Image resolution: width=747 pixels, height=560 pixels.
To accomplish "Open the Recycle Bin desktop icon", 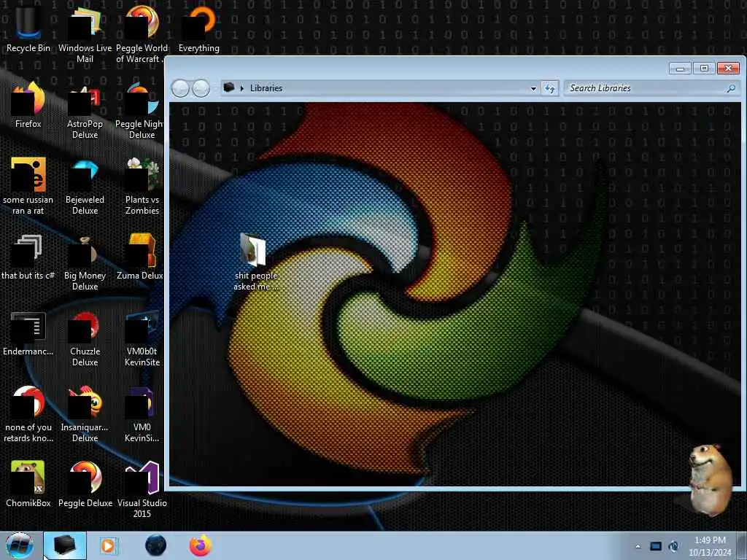I will [x=28, y=29].
